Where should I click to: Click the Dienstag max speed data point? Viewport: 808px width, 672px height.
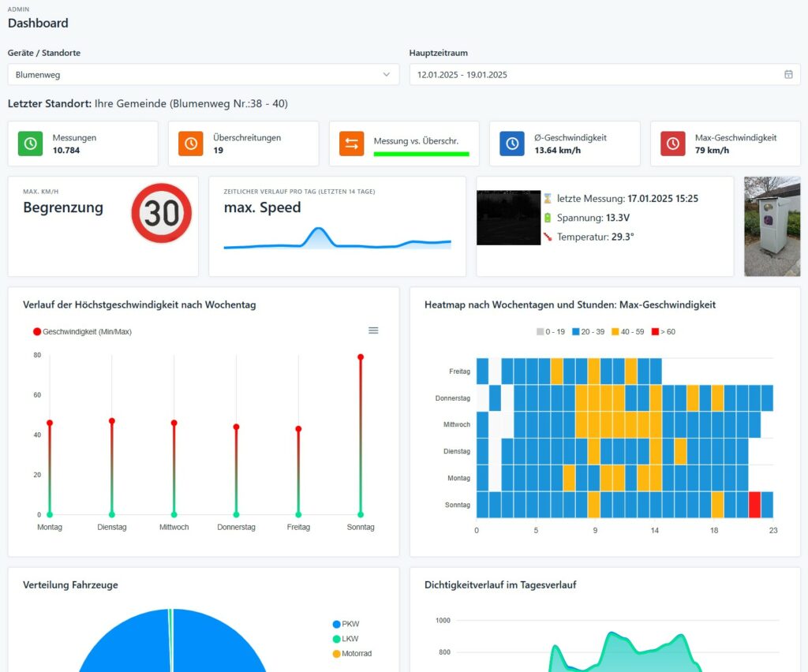[112, 420]
